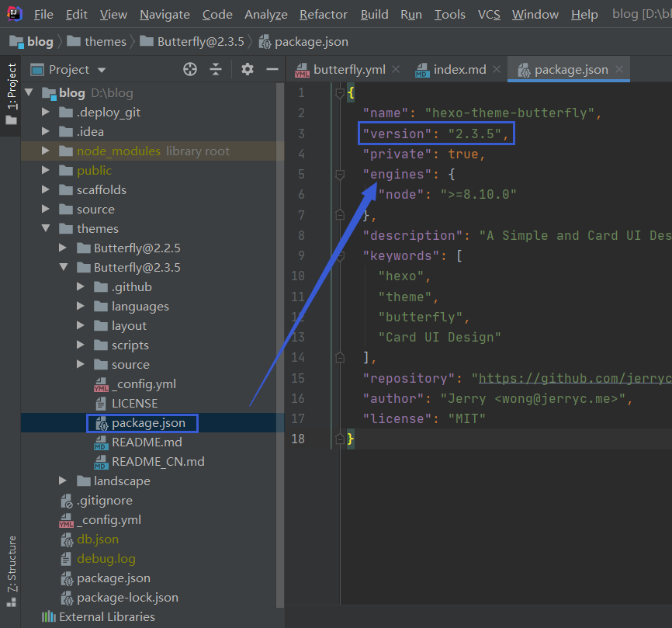Image resolution: width=672 pixels, height=628 pixels.
Task: Close the package.json tab
Action: coord(619,69)
